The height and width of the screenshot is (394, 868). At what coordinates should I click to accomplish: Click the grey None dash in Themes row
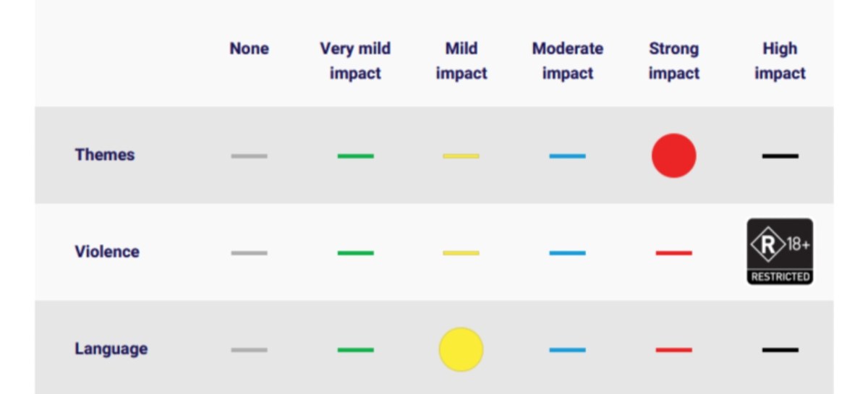point(249,156)
